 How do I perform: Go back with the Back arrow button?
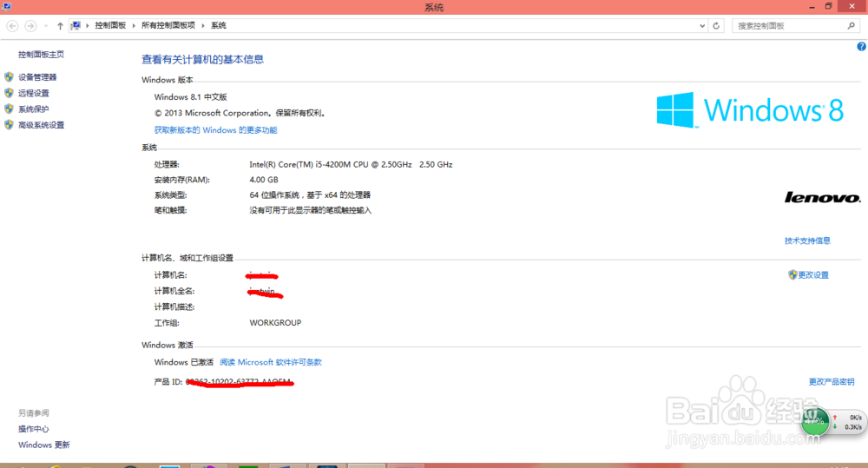pyautogui.click(x=12, y=25)
